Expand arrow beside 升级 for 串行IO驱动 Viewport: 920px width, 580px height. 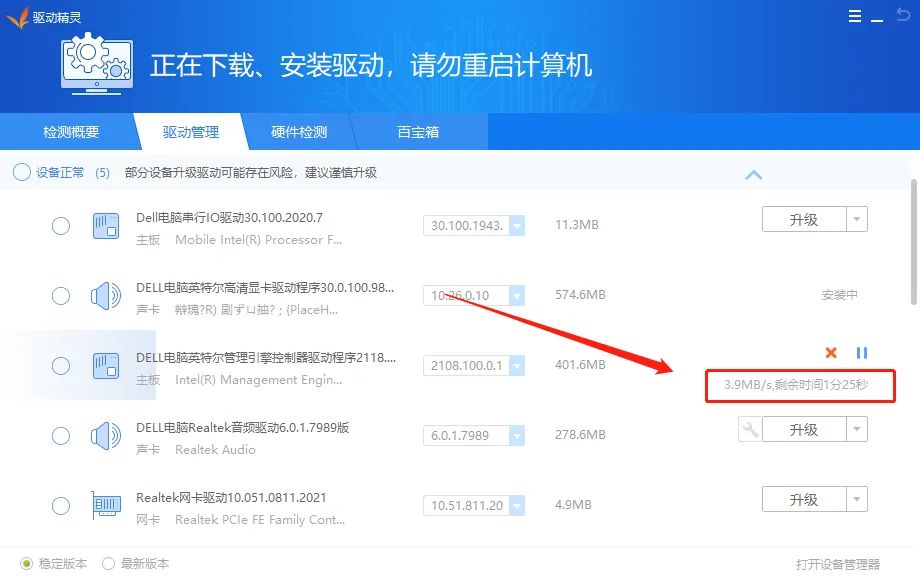coord(857,219)
